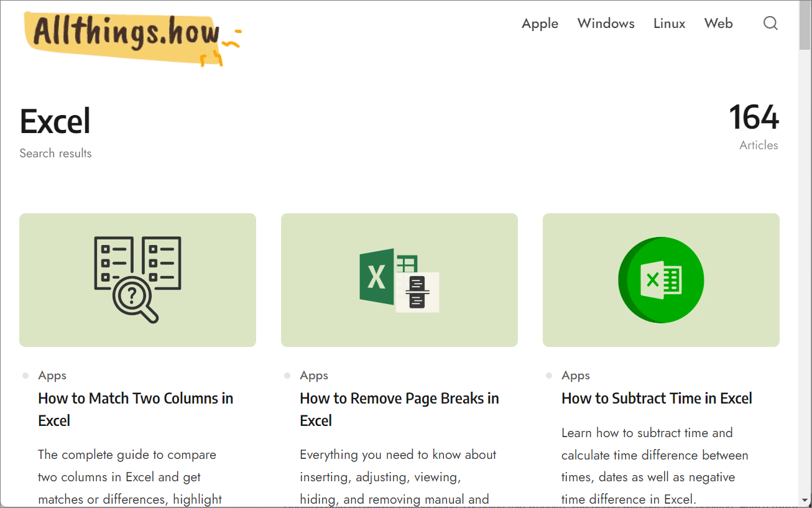Click the 'Search results' label

pos(55,154)
